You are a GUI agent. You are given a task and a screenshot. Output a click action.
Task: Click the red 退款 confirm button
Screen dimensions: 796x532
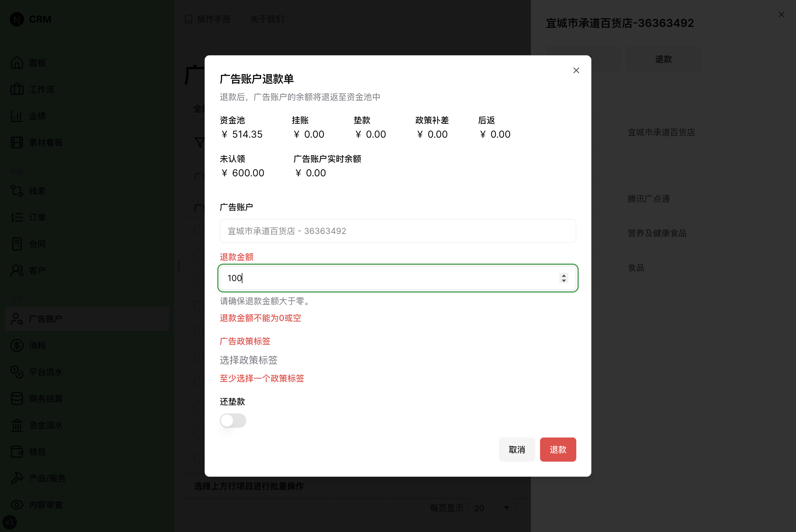coord(558,449)
